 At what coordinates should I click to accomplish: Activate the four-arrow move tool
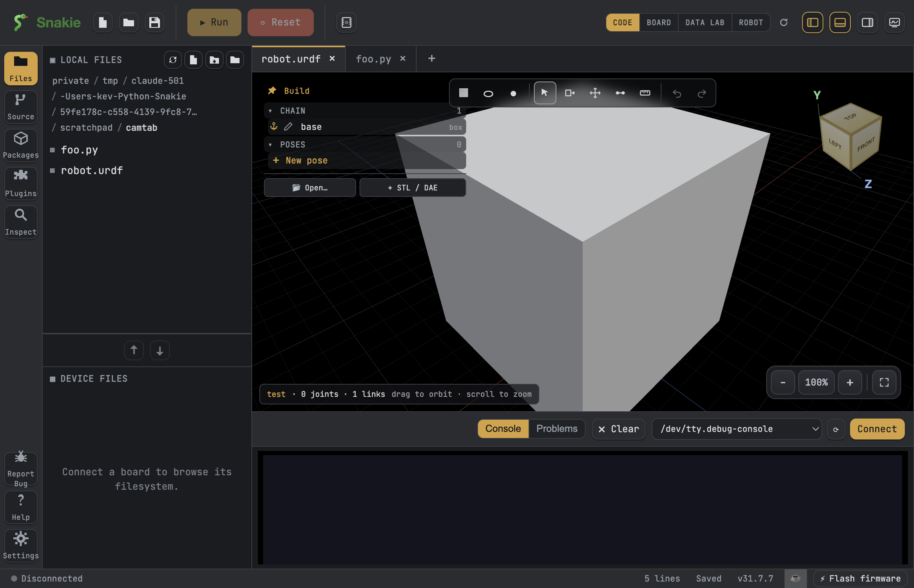click(x=595, y=93)
